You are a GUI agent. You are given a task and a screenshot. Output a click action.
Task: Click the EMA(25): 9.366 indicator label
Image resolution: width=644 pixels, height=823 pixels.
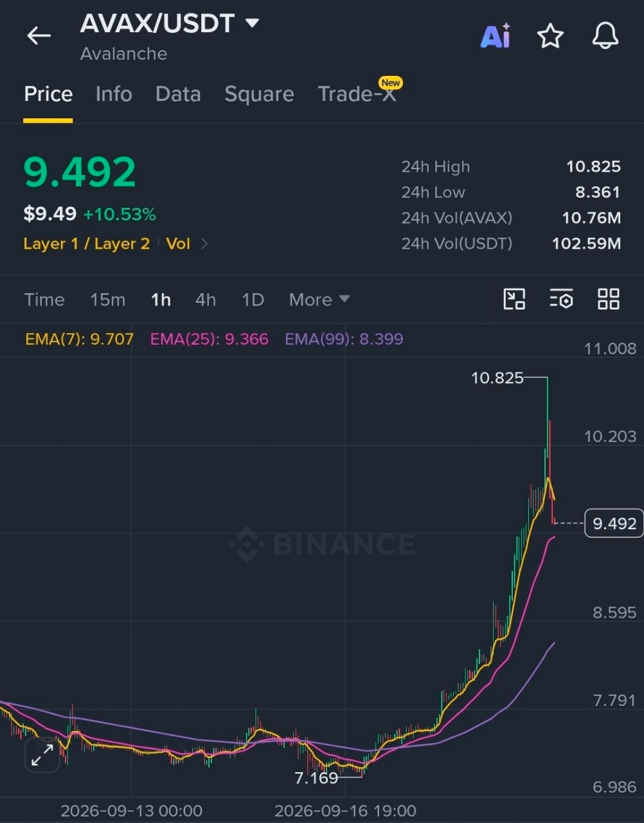(209, 339)
